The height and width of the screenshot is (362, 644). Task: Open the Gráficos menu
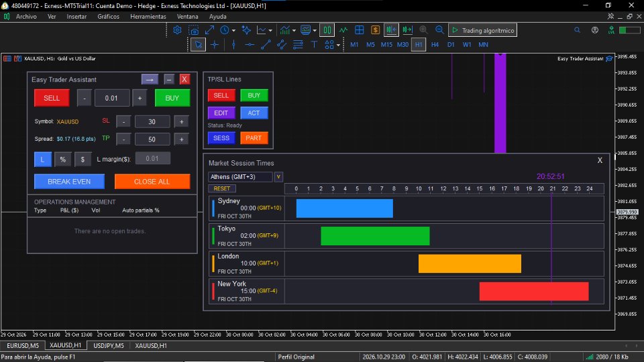click(109, 16)
